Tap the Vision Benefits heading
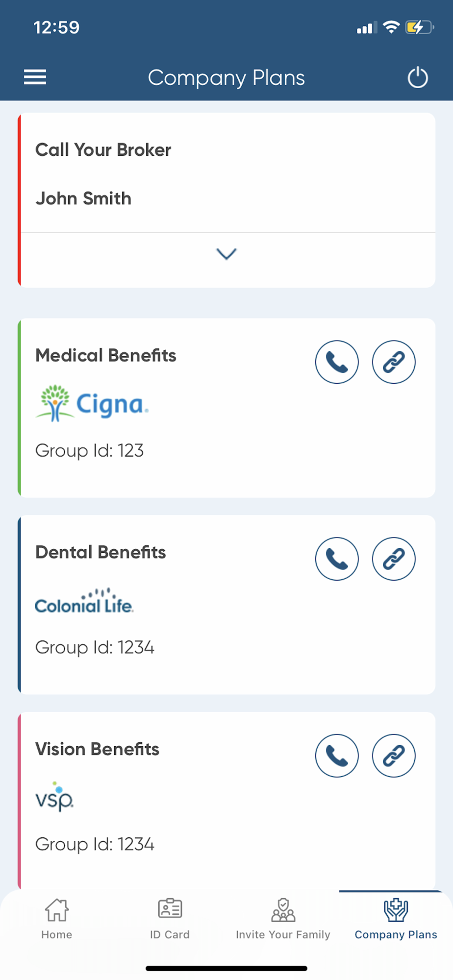 [x=97, y=749]
